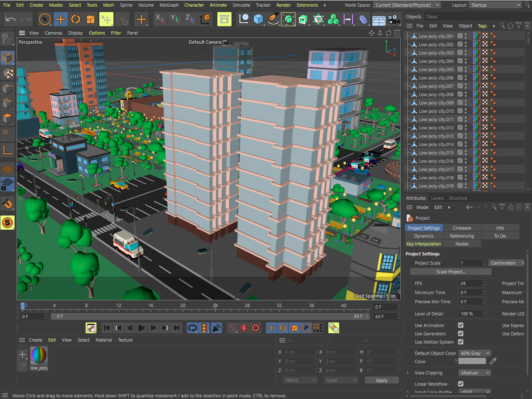
Task: Click the Undo arrow icon
Action: [x=11, y=19]
